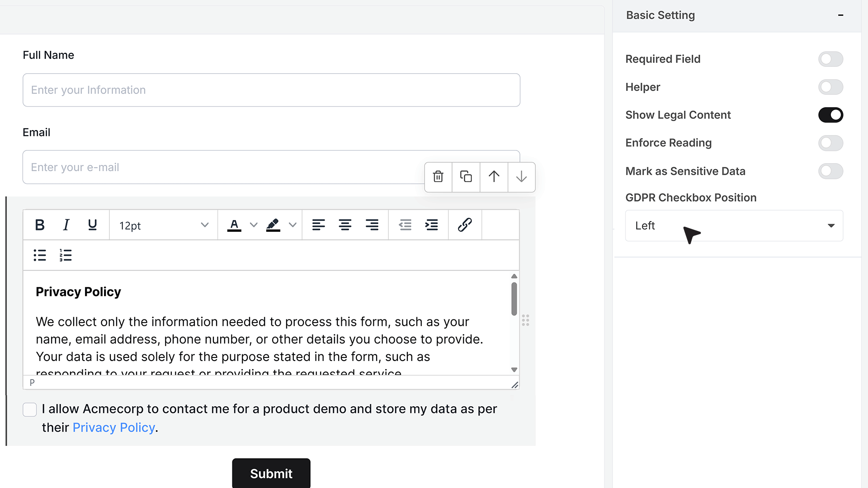Toggle bold formatting in editor
This screenshot has width=868, height=488.
40,225
